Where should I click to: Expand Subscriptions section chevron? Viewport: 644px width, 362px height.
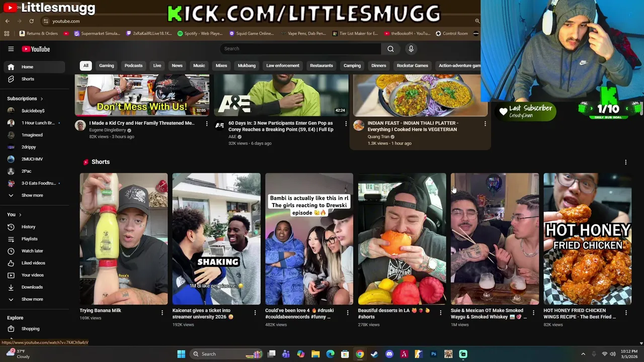point(41,99)
